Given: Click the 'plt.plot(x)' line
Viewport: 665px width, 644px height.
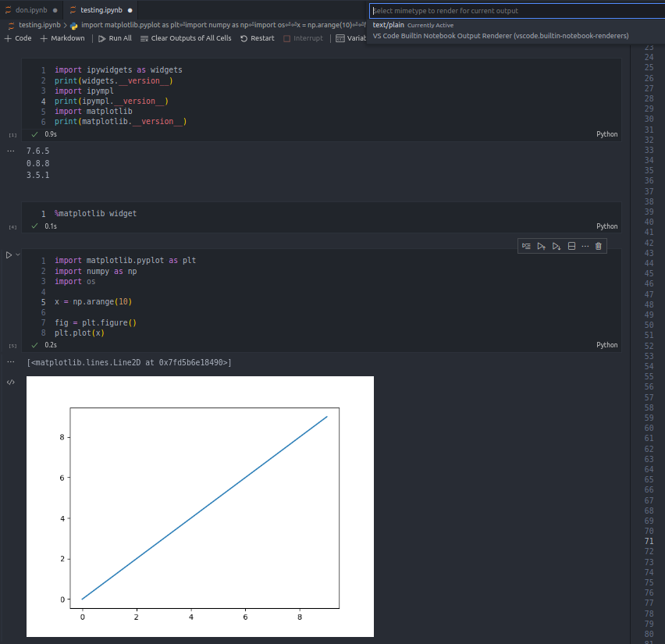Looking at the screenshot, I should pos(80,333).
